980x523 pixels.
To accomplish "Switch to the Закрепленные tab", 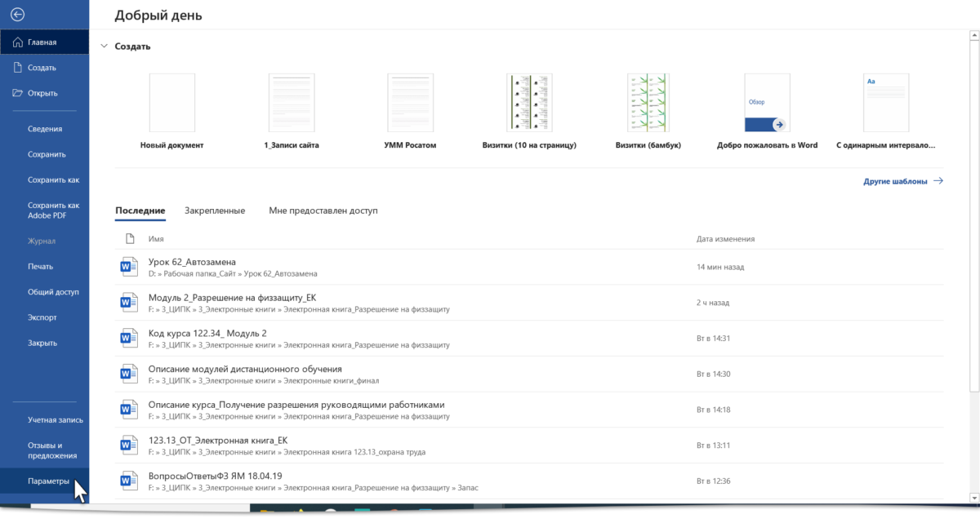I will tap(215, 211).
